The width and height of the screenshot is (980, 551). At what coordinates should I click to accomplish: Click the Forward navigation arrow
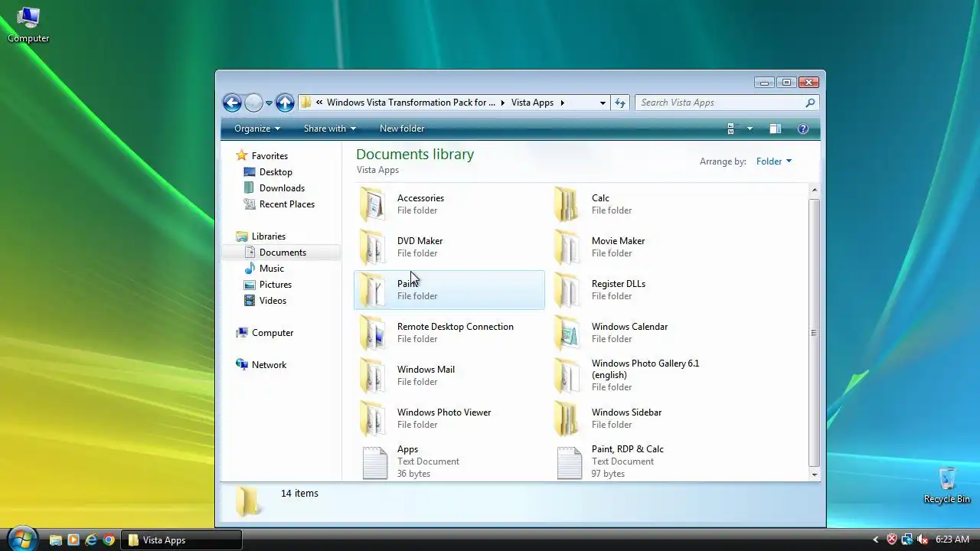coord(253,103)
